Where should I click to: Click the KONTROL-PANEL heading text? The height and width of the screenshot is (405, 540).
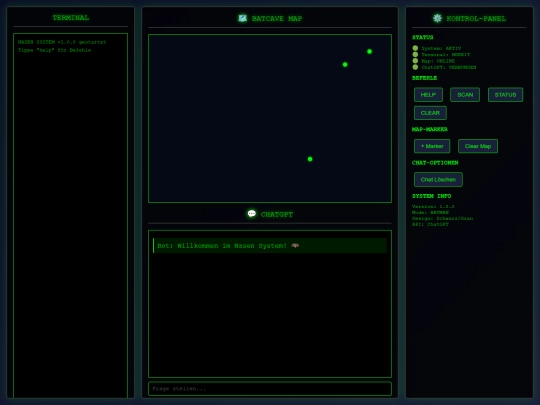(x=476, y=19)
